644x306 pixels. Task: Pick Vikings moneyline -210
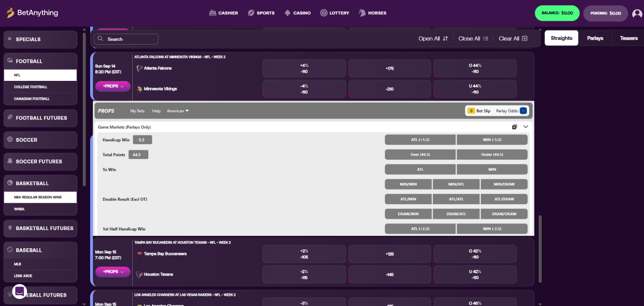click(390, 89)
